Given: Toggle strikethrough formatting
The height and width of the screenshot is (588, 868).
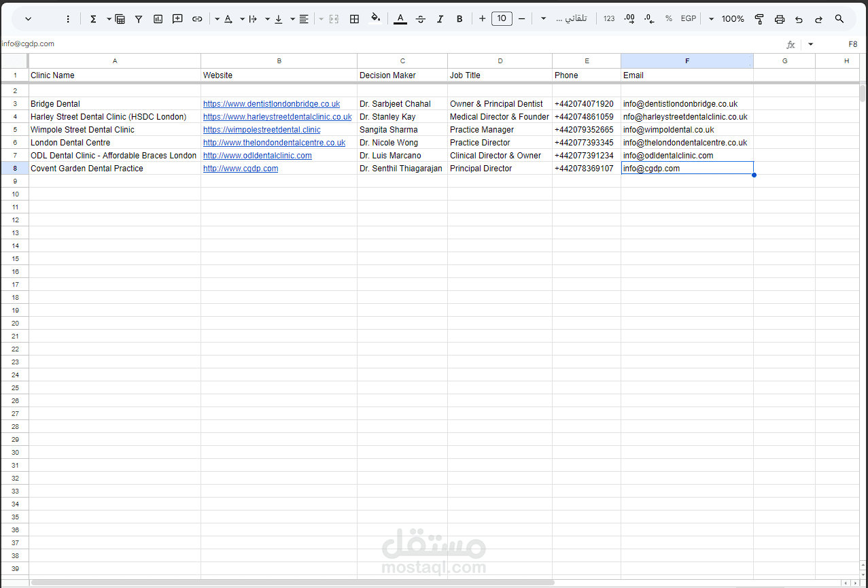Looking at the screenshot, I should (420, 19).
